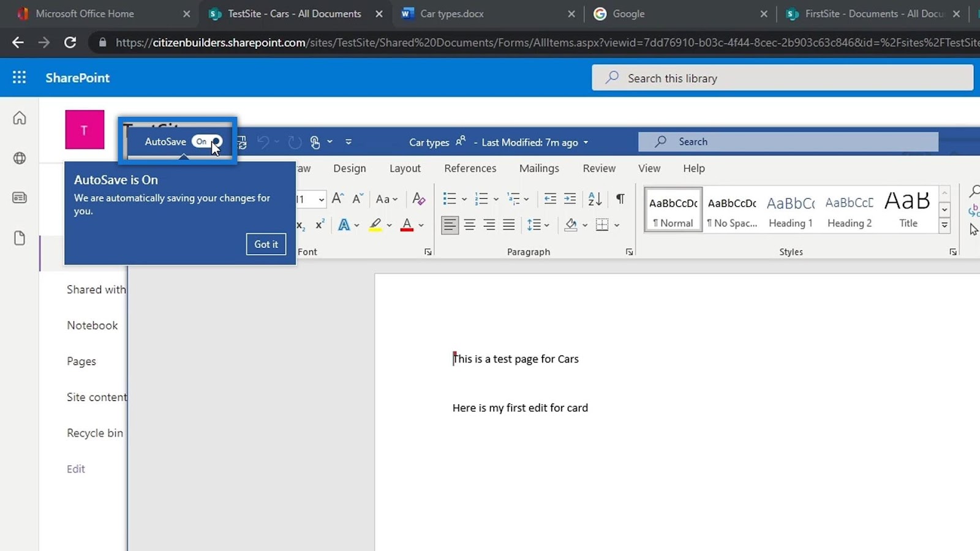Open highlight color dropdown arrow

click(x=389, y=225)
